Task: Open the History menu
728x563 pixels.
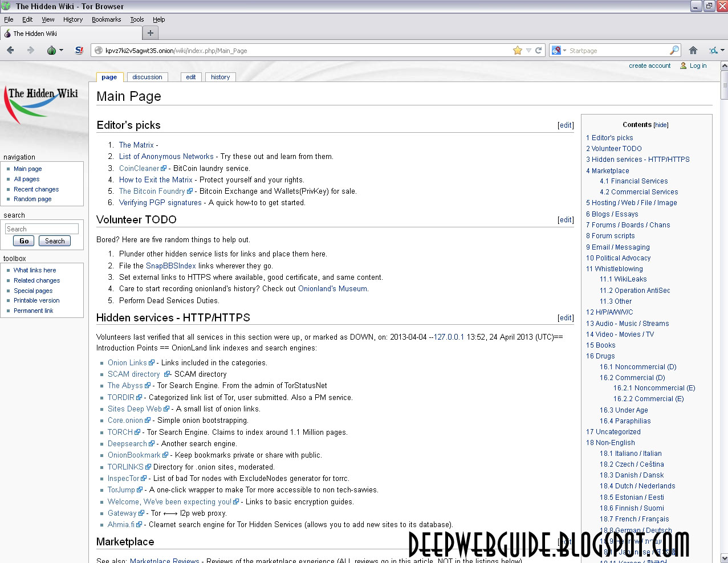Action: [x=73, y=19]
